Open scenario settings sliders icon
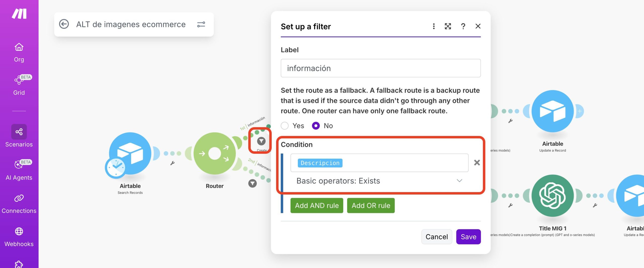Image resolution: width=644 pixels, height=268 pixels. point(201,24)
